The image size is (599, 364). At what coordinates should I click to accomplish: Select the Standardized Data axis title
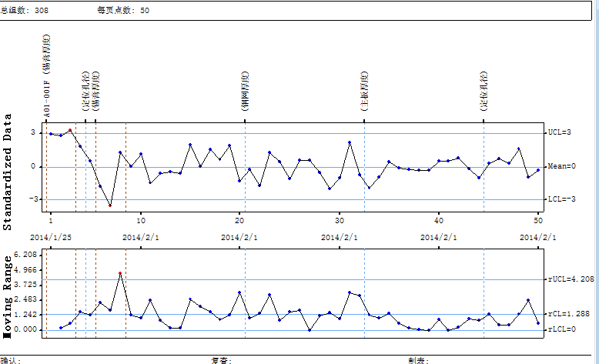tap(8, 172)
